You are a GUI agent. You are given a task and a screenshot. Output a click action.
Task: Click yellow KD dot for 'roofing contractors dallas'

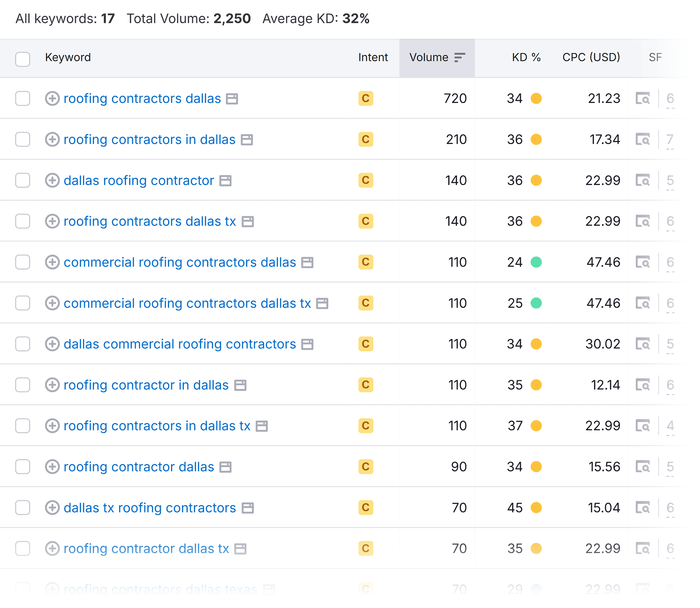click(536, 98)
